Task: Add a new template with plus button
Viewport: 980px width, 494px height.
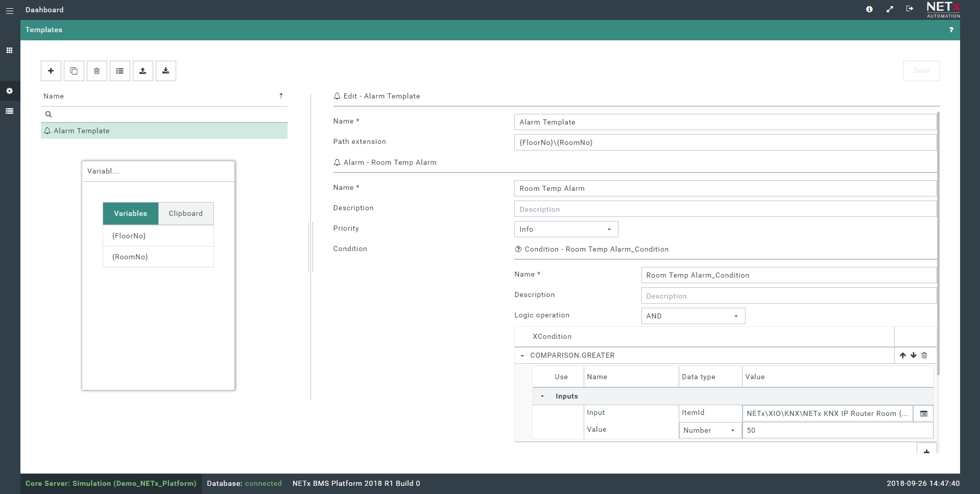Action: pyautogui.click(x=51, y=71)
